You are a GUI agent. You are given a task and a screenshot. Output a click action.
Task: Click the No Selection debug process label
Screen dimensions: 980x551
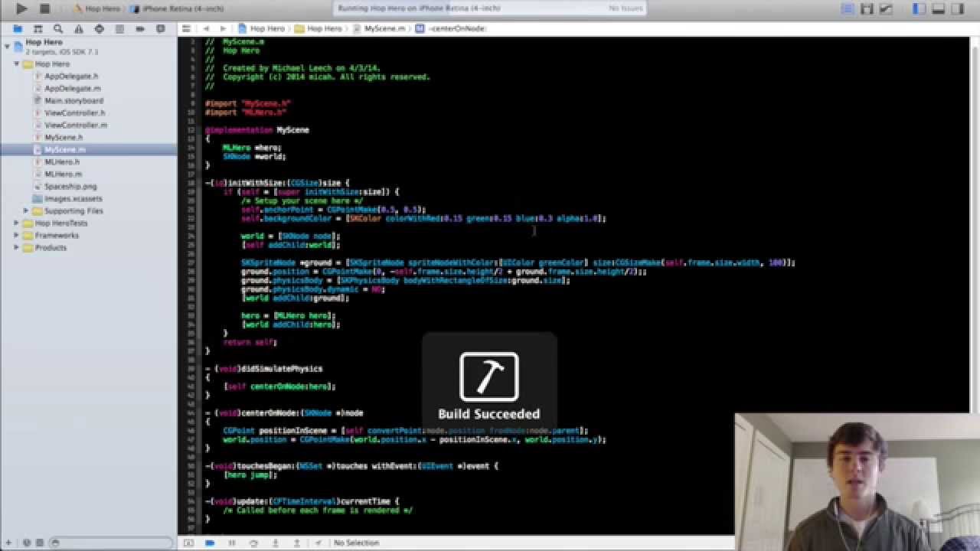pos(357,543)
